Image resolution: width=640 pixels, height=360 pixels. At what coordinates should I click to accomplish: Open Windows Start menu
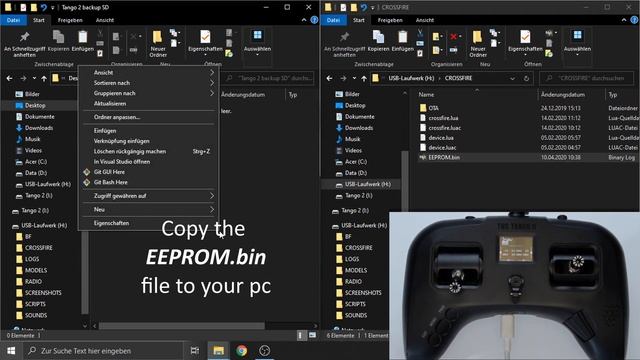coord(11,351)
